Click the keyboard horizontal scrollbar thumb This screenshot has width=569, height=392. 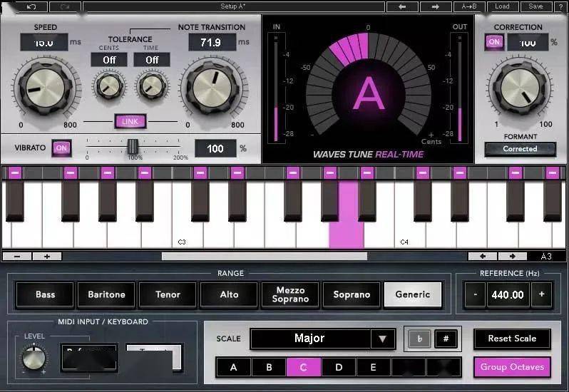pyautogui.click(x=264, y=257)
